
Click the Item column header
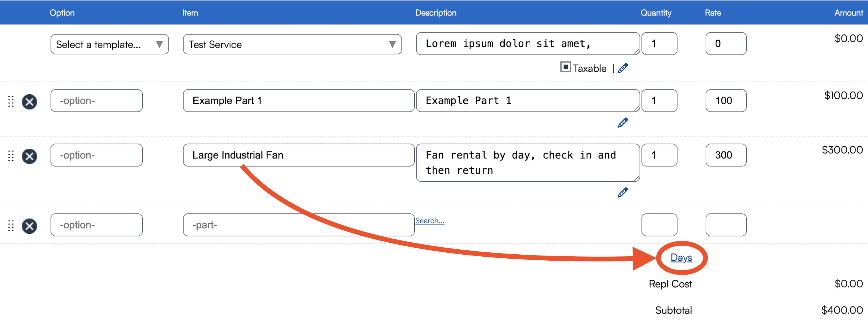pyautogui.click(x=190, y=13)
